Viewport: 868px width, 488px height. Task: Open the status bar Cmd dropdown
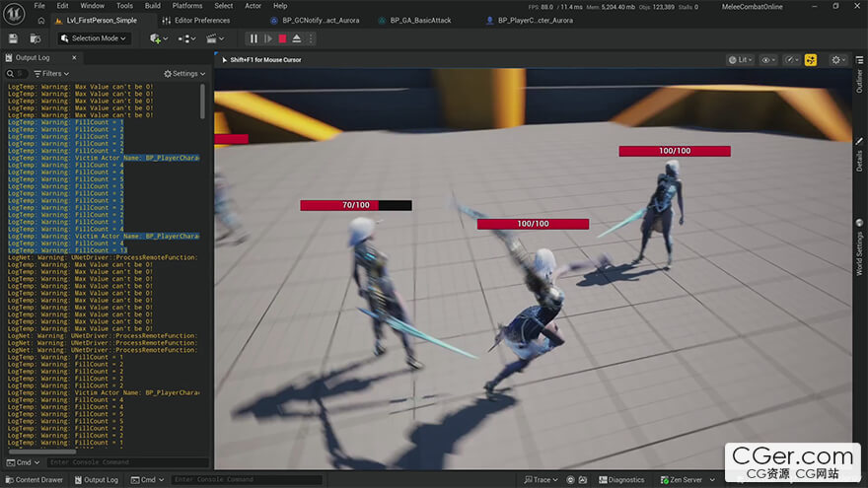click(147, 480)
